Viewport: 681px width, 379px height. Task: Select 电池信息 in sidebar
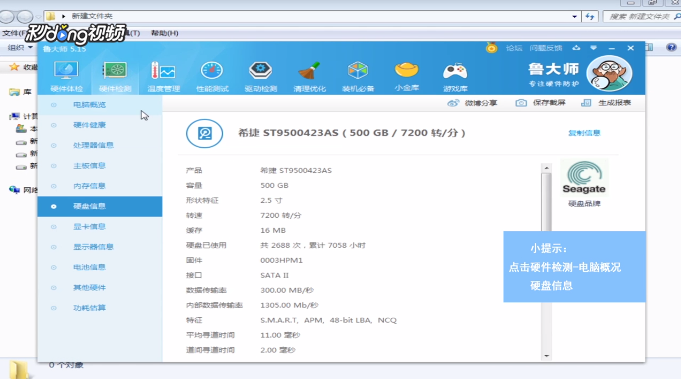(x=100, y=267)
